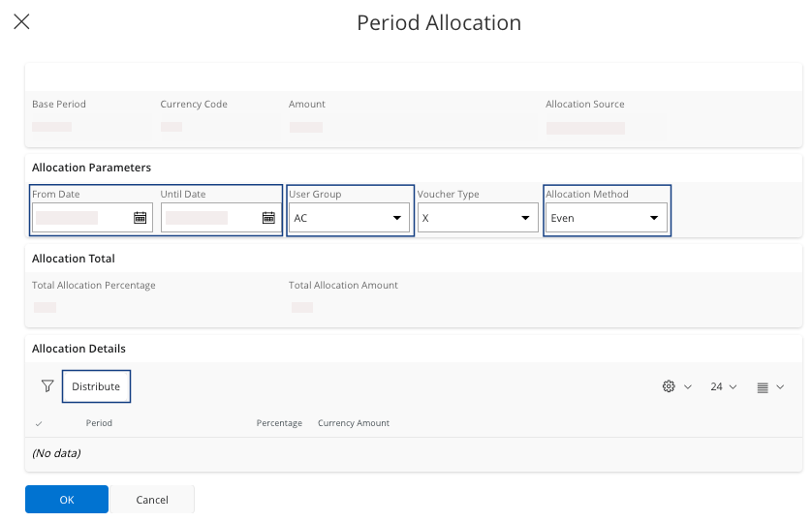Screen dimensions: 812x522
Task: Click the filter funnel icon
Action: (x=47, y=386)
